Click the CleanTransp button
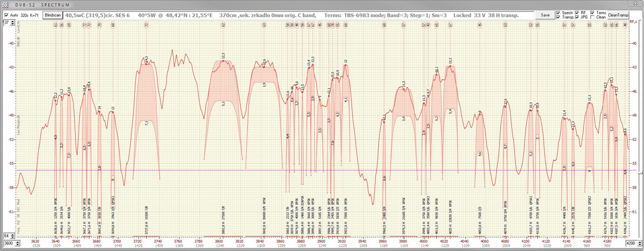The height and width of the screenshot is (251, 644). coord(618,15)
